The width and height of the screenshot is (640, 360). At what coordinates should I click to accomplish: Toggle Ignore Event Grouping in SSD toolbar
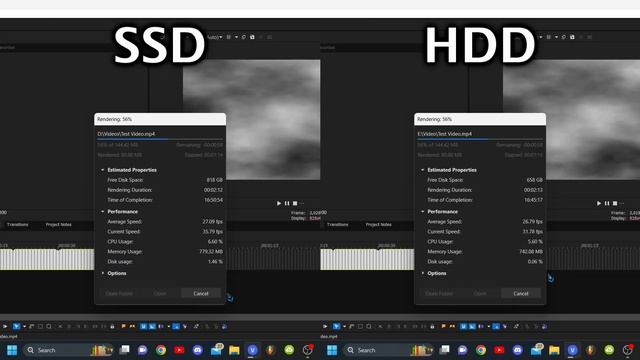coord(185,326)
